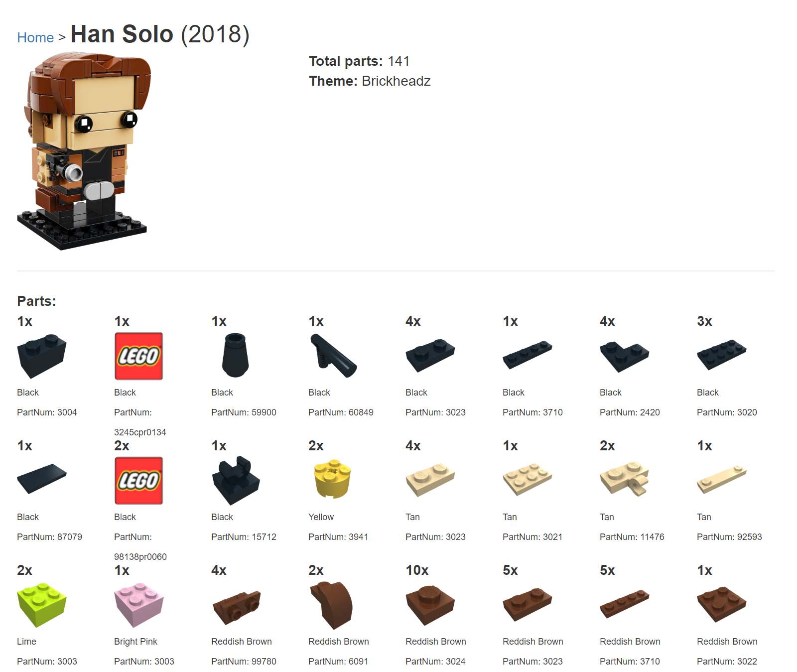Click the black cone part 59900
This screenshot has height=672, width=797.
pos(236,356)
